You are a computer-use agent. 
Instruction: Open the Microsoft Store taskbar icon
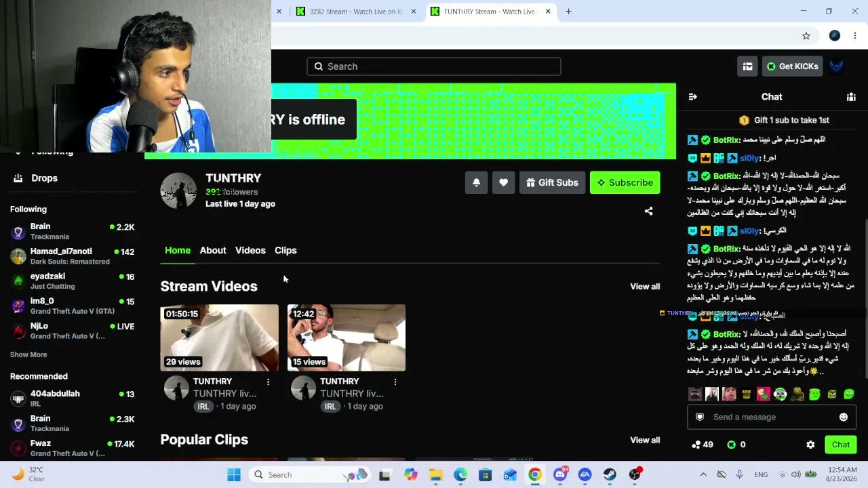tap(485, 474)
